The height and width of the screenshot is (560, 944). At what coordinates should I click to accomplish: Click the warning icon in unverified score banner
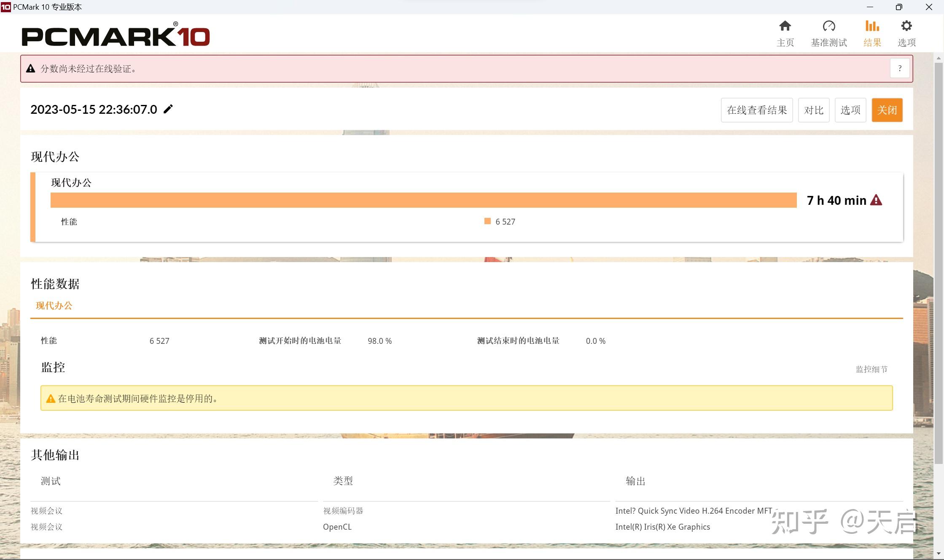click(x=30, y=69)
